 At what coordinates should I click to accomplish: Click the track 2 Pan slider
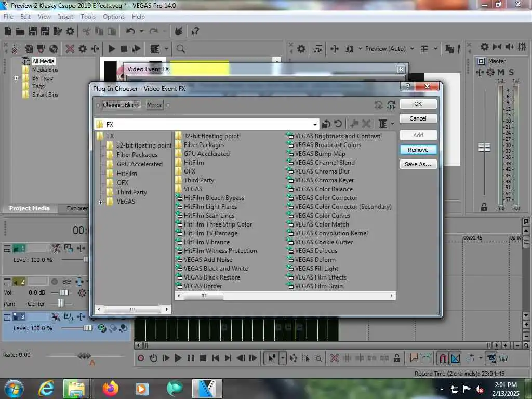(60, 303)
